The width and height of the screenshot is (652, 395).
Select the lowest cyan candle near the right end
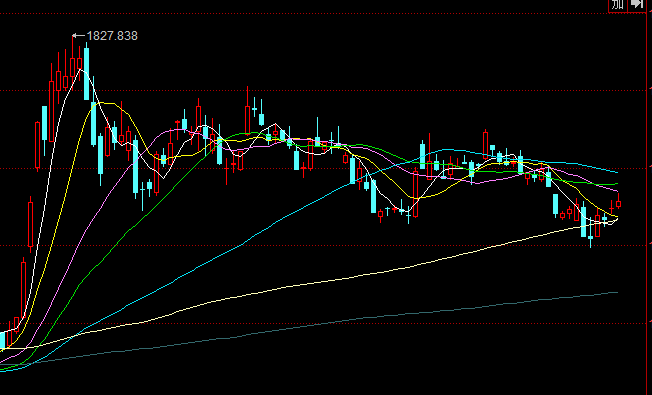click(x=590, y=233)
